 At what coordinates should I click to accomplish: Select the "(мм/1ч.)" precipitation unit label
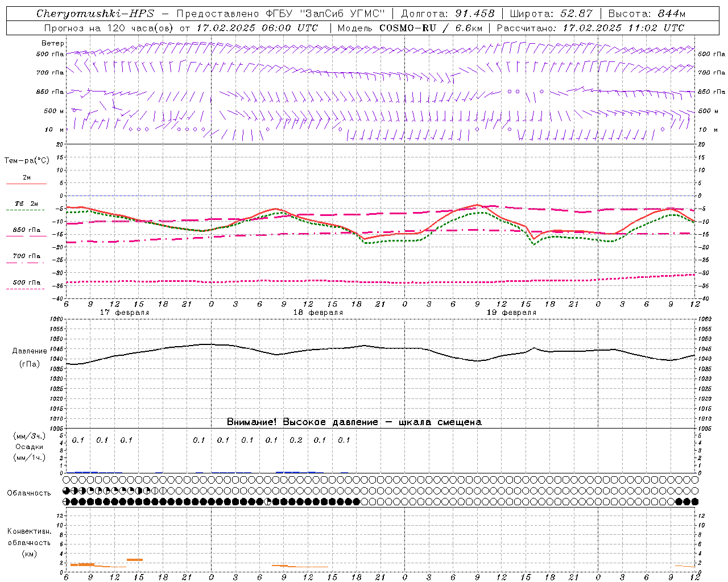[29, 458]
